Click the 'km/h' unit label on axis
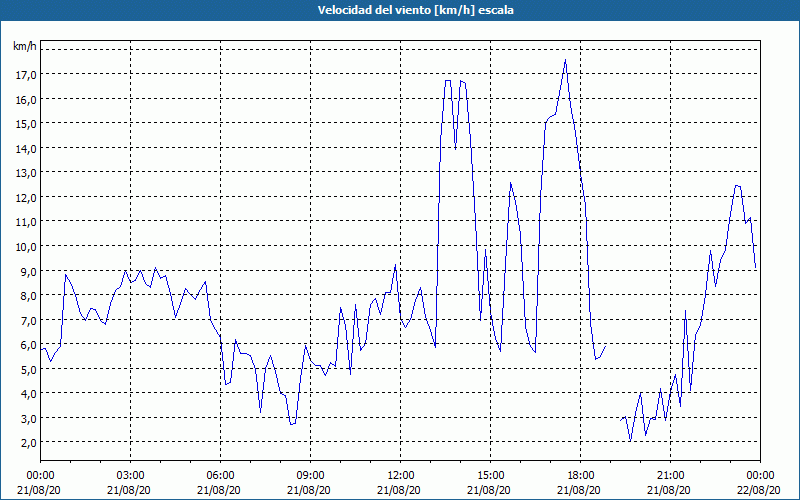800x500 pixels. click(x=24, y=46)
